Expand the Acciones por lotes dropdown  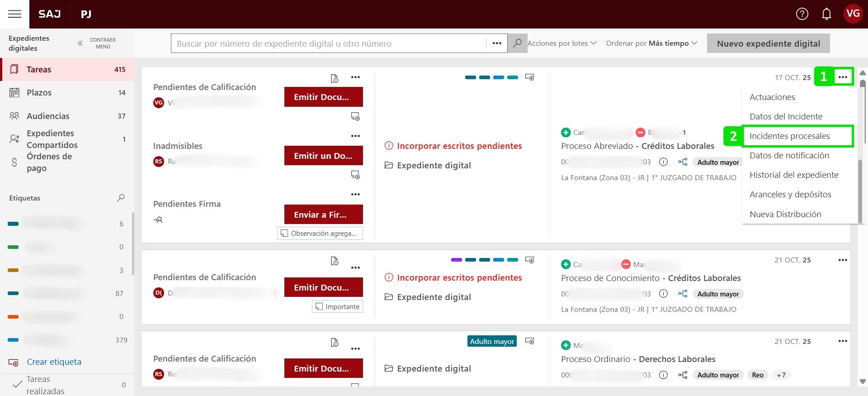pyautogui.click(x=562, y=43)
